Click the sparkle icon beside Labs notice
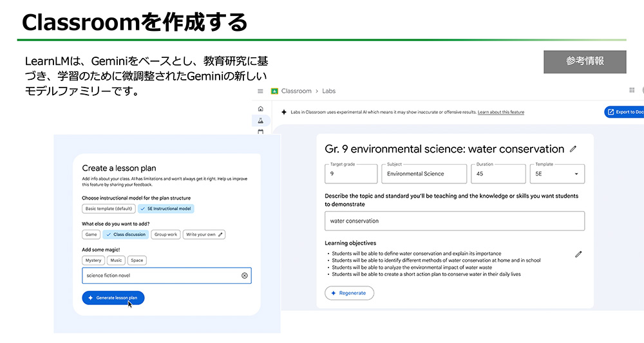The image size is (644, 343). [284, 112]
